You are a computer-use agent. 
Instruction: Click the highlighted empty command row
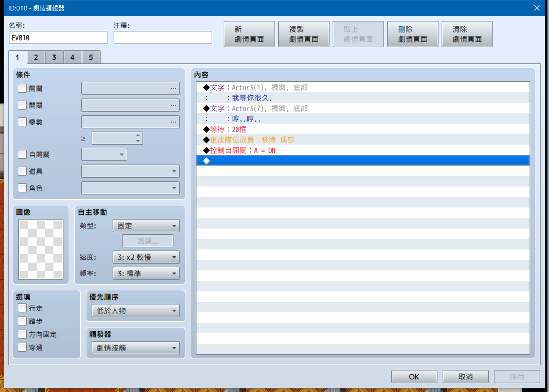(x=363, y=160)
